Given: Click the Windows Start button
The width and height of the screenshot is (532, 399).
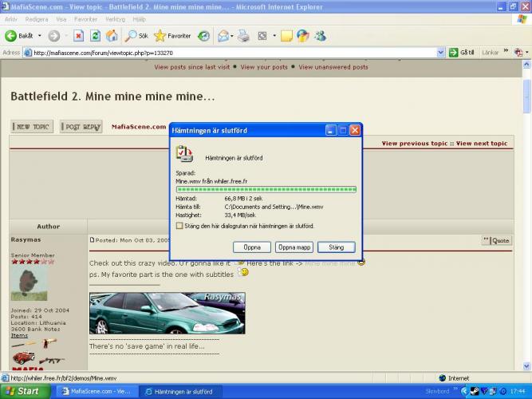Looking at the screenshot, I should coord(22,391).
